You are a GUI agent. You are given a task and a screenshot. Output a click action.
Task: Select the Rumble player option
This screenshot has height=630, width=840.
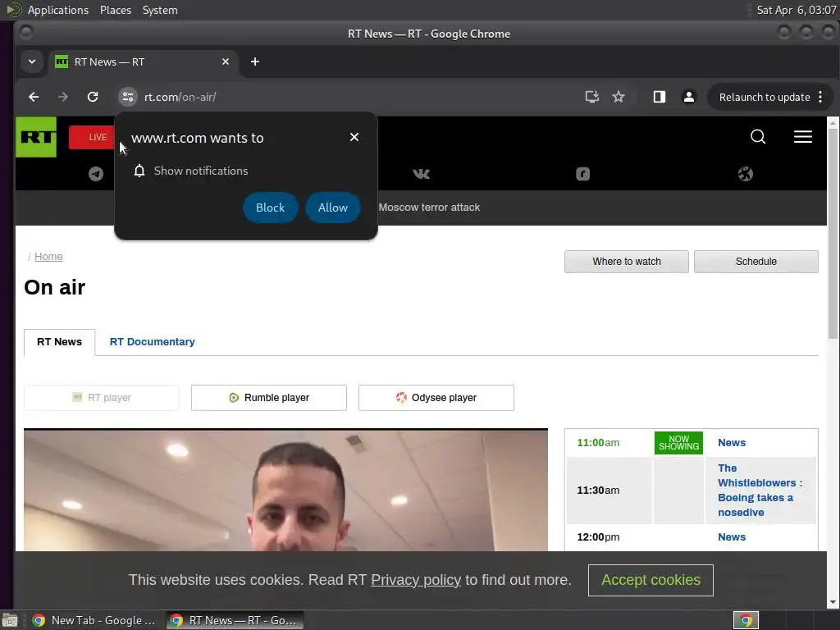[x=269, y=398]
